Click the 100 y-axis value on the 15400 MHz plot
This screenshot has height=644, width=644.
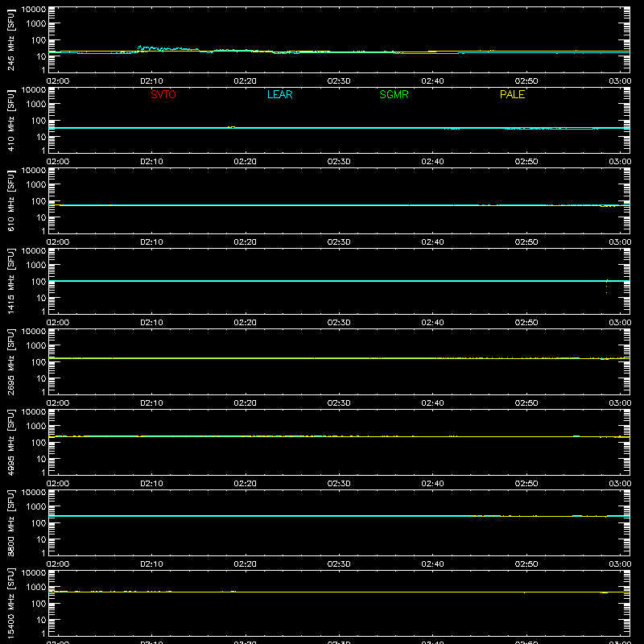point(39,604)
